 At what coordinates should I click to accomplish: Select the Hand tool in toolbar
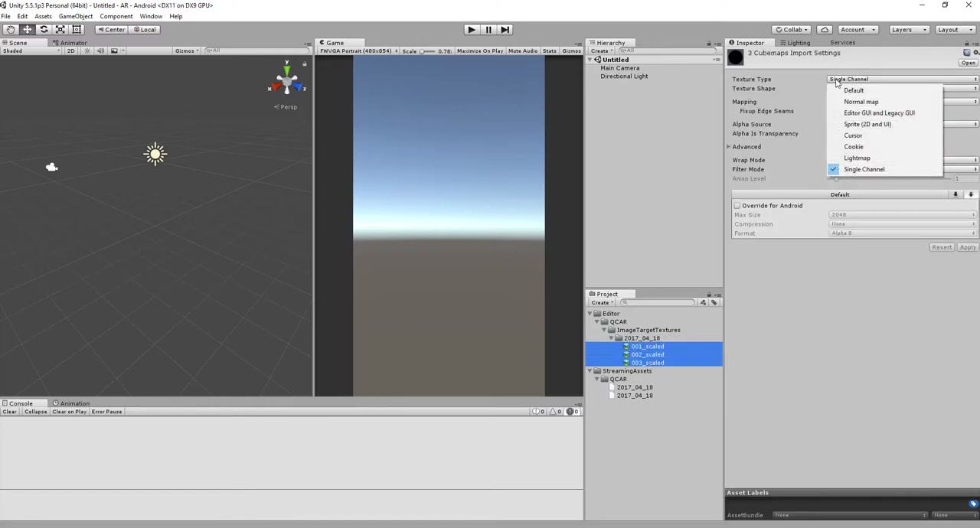tap(11, 29)
